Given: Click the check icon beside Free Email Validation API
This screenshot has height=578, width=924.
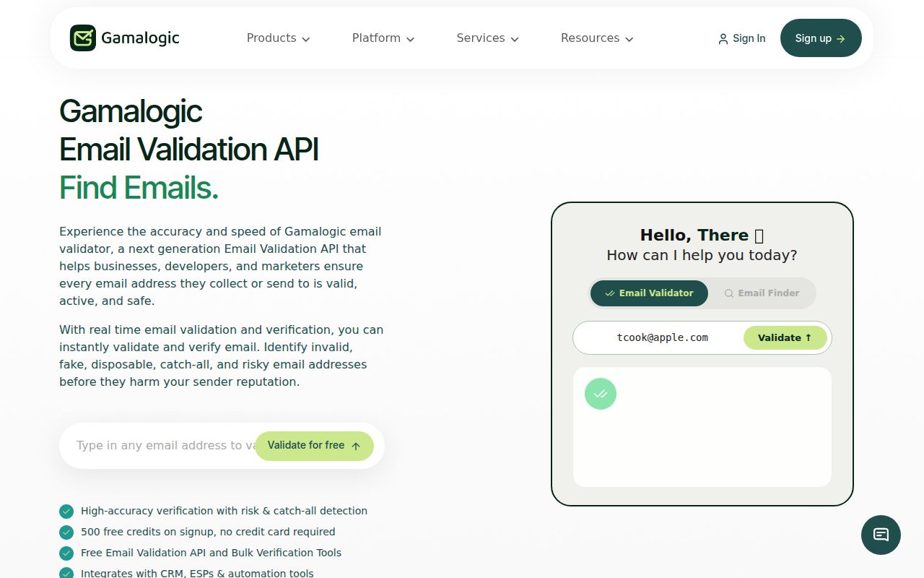Looking at the screenshot, I should (x=66, y=553).
